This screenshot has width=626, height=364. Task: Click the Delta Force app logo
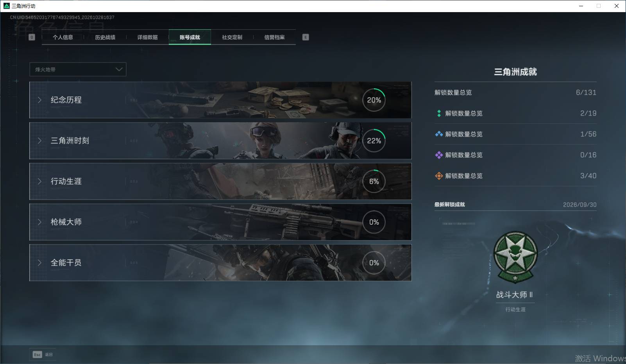(x=6, y=6)
